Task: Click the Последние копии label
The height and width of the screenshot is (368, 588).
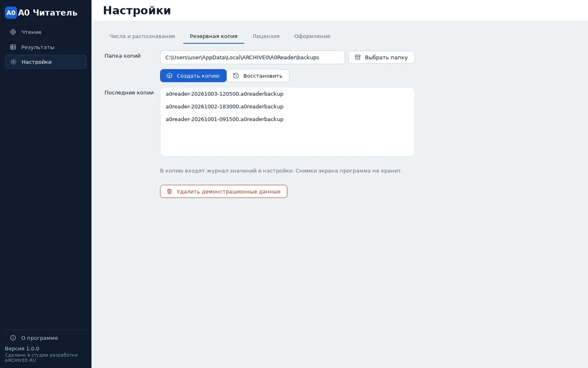Action: [129, 93]
